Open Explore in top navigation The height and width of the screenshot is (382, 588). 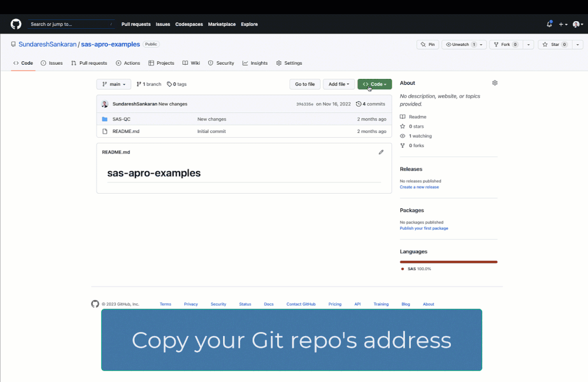(x=249, y=24)
